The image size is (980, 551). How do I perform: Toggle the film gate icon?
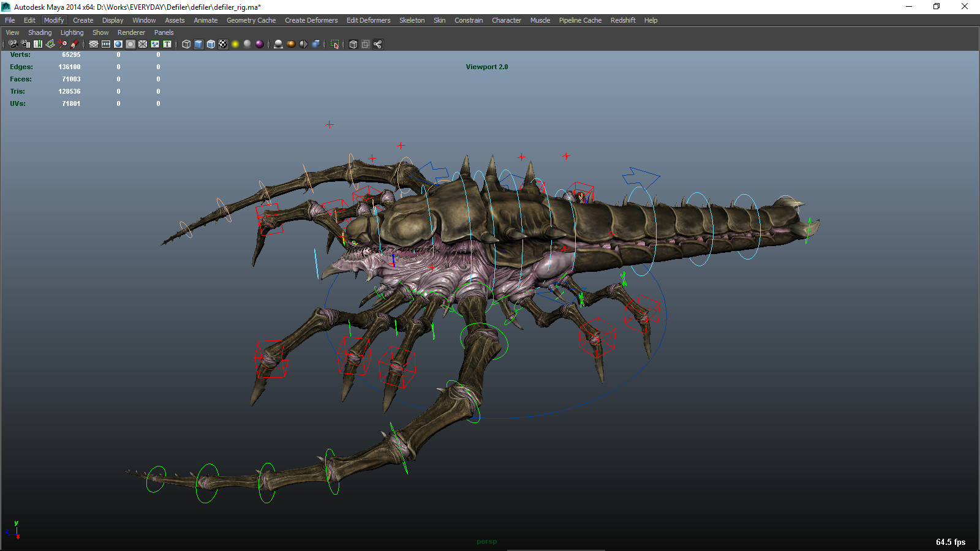coord(105,44)
